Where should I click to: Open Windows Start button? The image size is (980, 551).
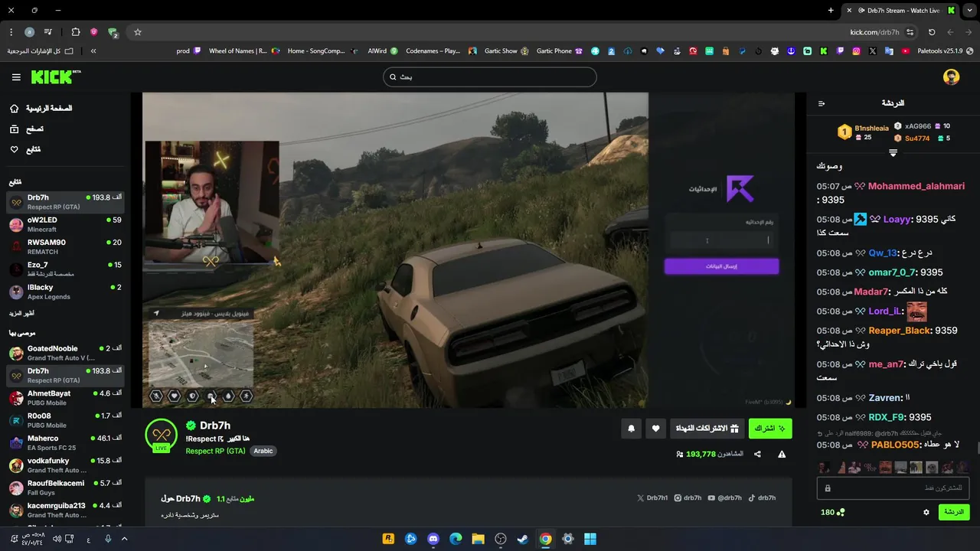coord(590,539)
